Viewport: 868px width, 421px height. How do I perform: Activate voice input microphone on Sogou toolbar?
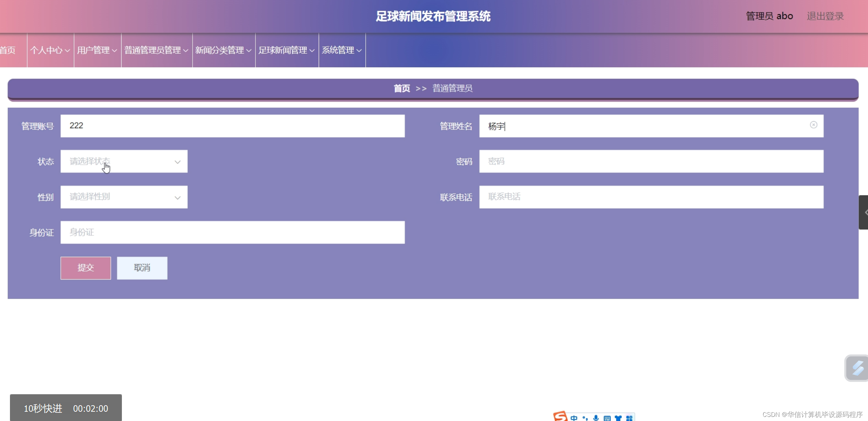point(596,418)
